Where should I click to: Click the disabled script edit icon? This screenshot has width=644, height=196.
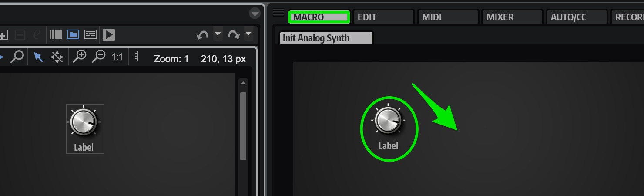(37, 34)
